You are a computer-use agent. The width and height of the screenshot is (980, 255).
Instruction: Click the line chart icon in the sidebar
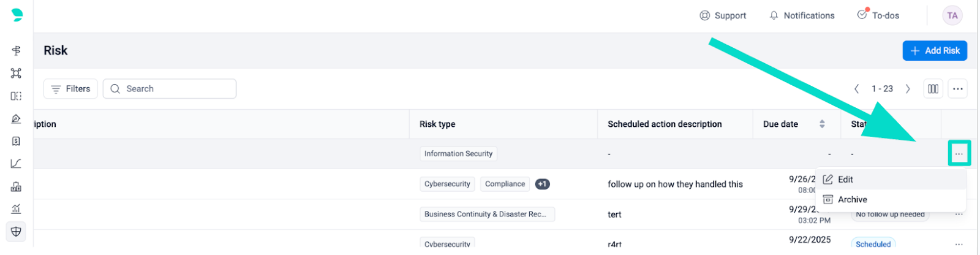pyautogui.click(x=17, y=164)
